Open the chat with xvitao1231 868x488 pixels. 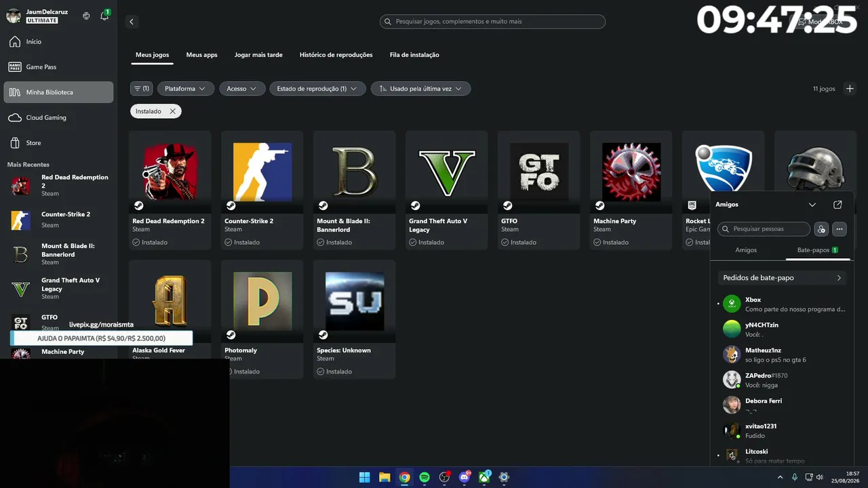(x=783, y=430)
